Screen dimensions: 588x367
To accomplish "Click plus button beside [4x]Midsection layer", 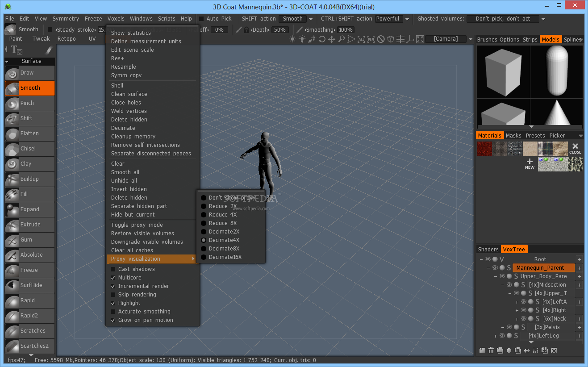I will coord(580,285).
